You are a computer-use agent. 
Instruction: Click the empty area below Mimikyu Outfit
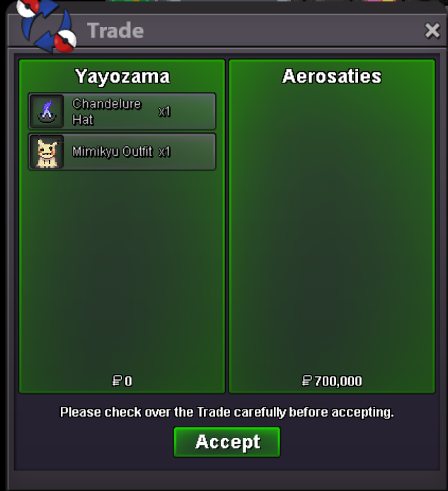pos(122,270)
